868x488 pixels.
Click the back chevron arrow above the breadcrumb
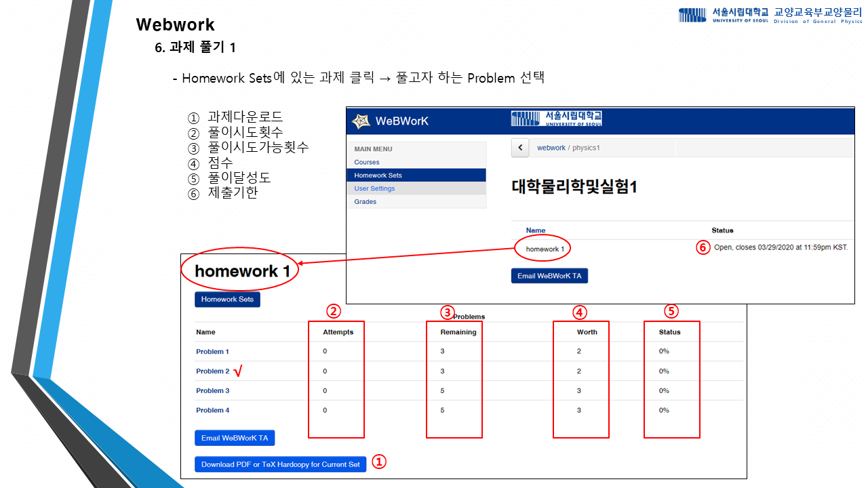click(520, 147)
